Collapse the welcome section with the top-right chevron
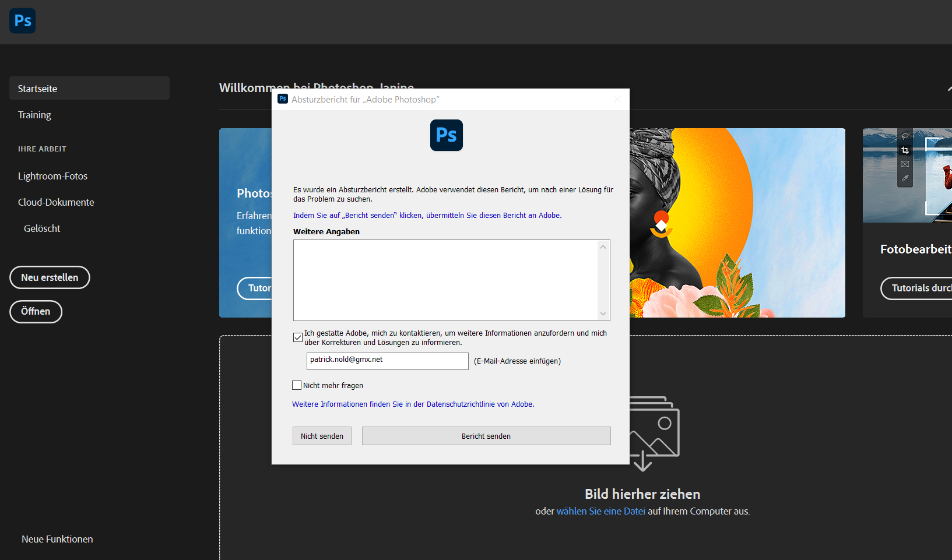This screenshot has width=952, height=560. pyautogui.click(x=949, y=90)
